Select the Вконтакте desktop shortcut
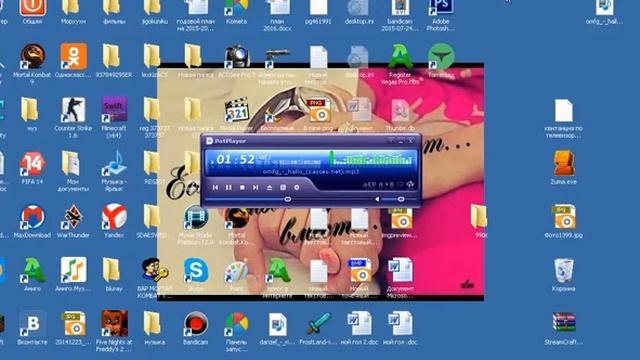640x360 pixels. coord(32,328)
